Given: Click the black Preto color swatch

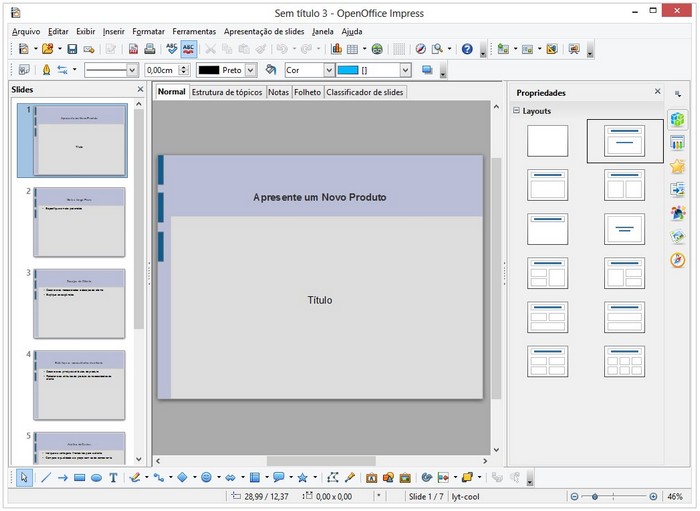Looking at the screenshot, I should 208,70.
